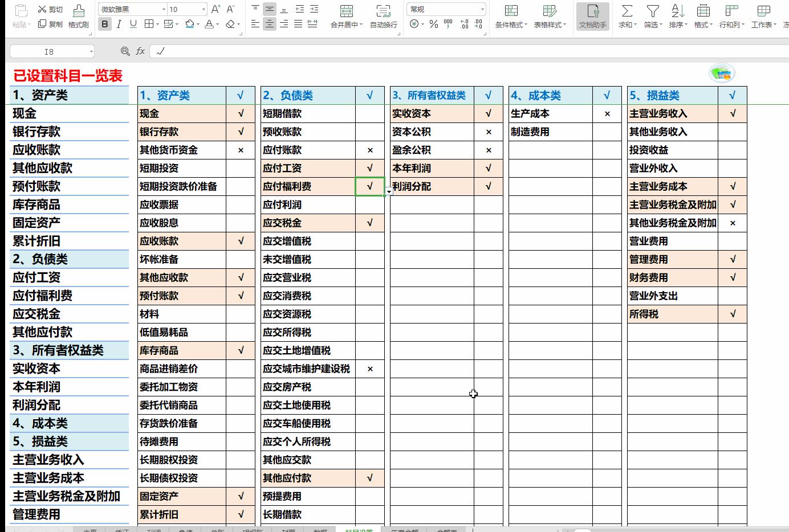Expand the font size dropdown
This screenshot has width=789, height=532.
(x=204, y=9)
